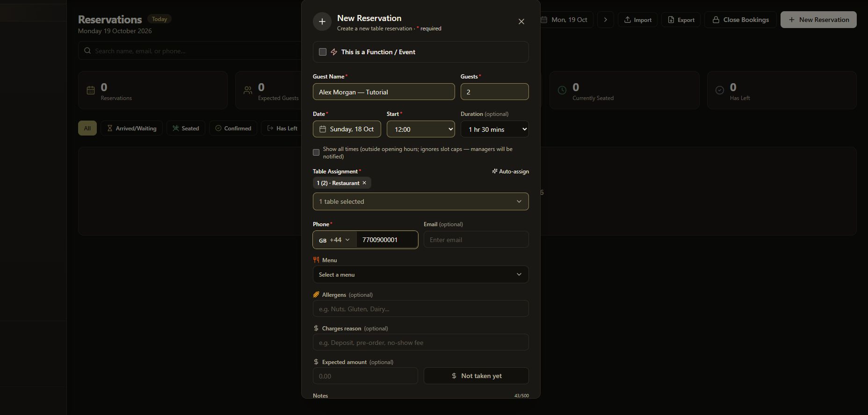868x415 pixels.
Task: Close the New Reservation dialog
Action: 521,21
